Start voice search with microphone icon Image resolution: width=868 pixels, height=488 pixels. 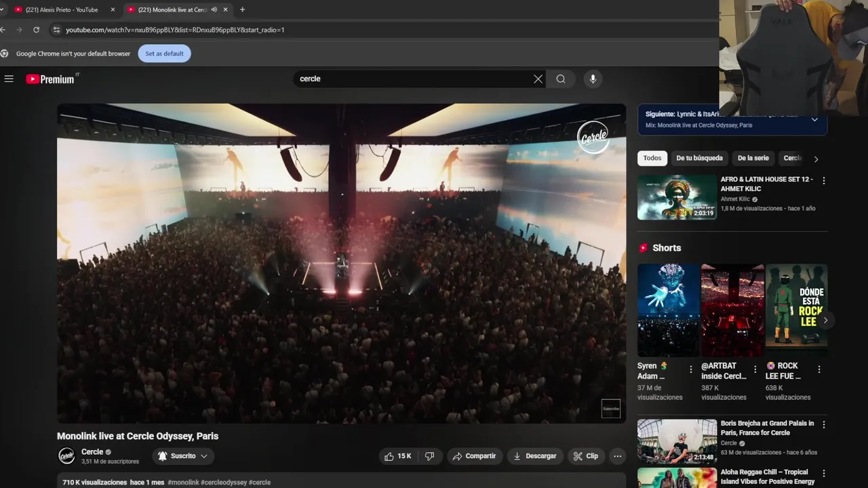coord(593,79)
